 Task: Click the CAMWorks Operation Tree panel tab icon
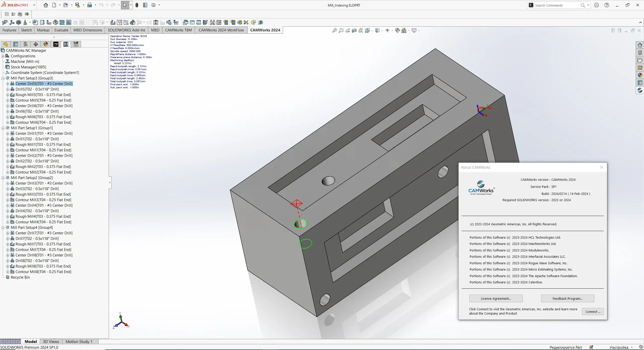click(x=66, y=44)
